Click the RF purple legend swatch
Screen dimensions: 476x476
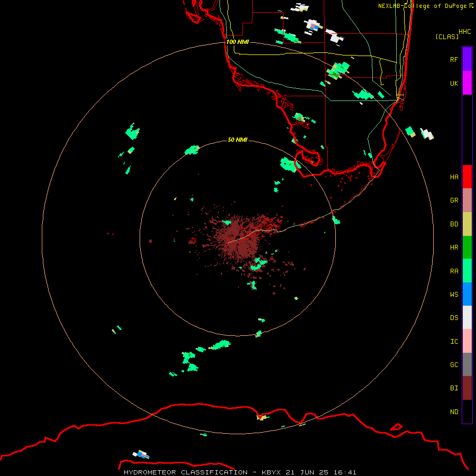point(467,59)
